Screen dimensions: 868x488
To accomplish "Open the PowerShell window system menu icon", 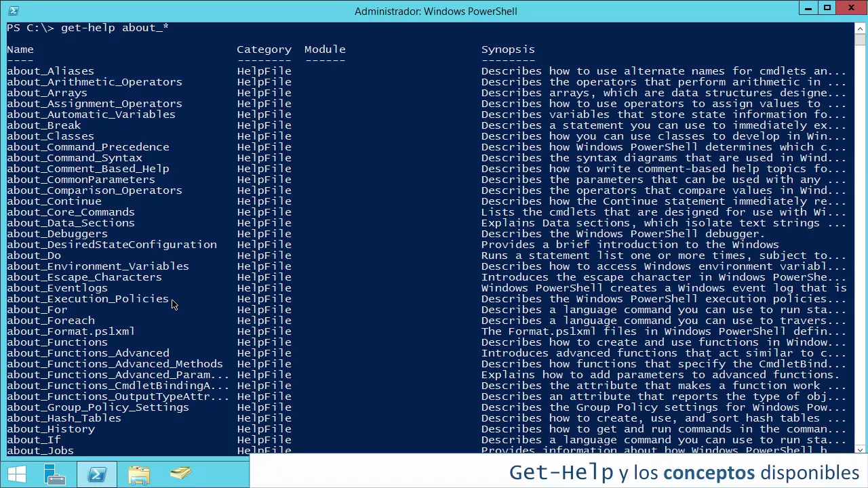I will tap(12, 10).
